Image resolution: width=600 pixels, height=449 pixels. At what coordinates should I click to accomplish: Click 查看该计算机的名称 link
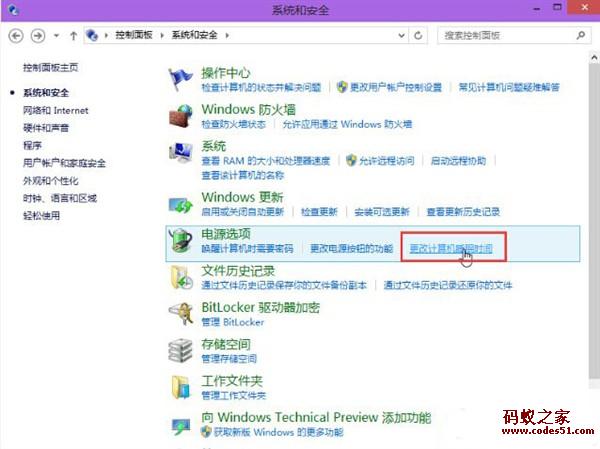[243, 175]
